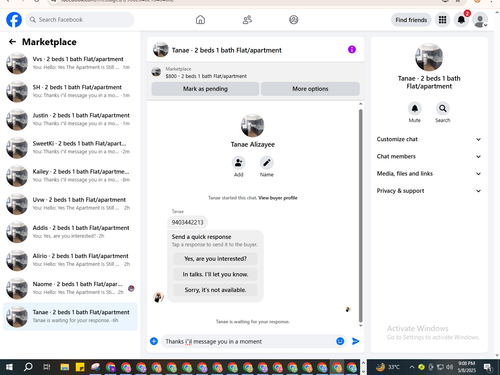Click the More options button
The width and height of the screenshot is (500, 375).
point(310,89)
